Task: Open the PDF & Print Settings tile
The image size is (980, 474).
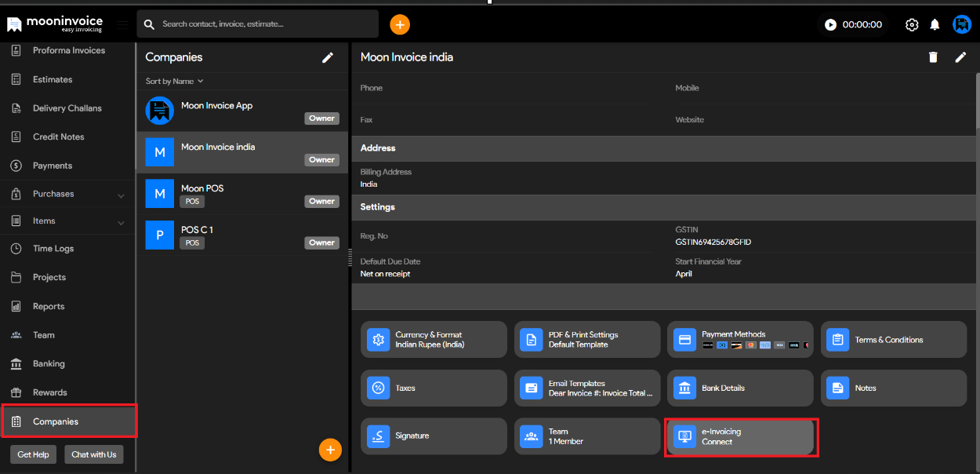Action: point(587,340)
